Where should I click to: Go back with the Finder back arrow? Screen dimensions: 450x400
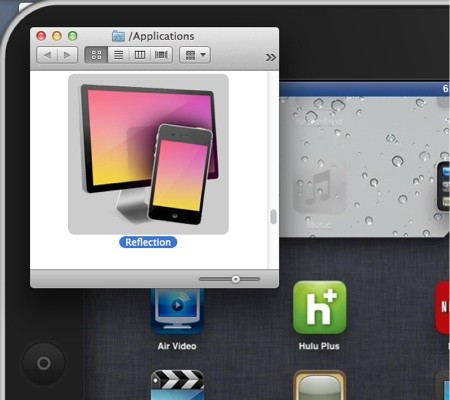pyautogui.click(x=47, y=55)
